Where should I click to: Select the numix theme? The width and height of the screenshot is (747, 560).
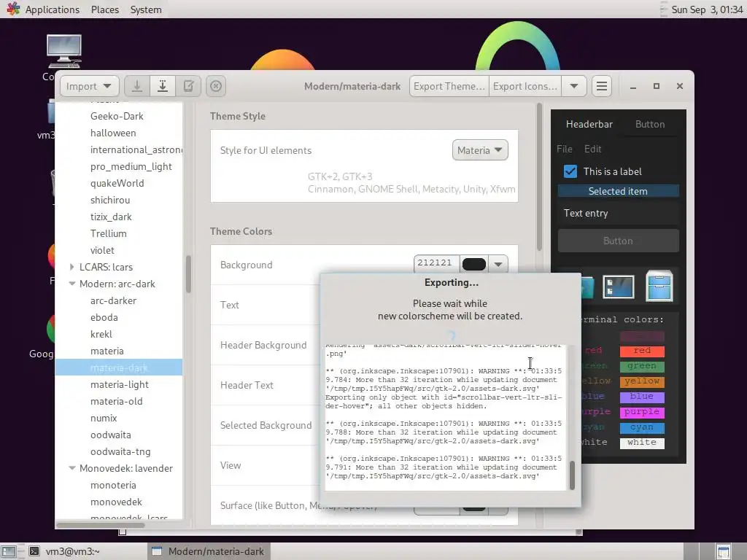click(104, 418)
